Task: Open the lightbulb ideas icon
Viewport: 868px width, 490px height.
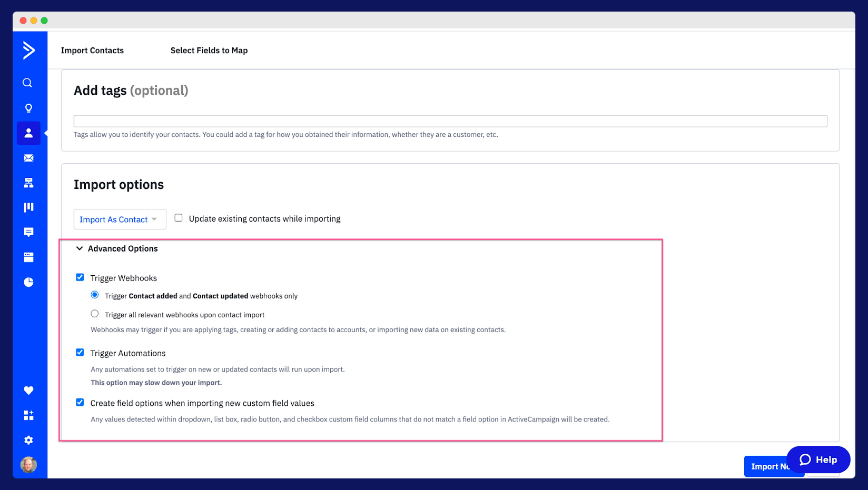Action: coord(28,108)
